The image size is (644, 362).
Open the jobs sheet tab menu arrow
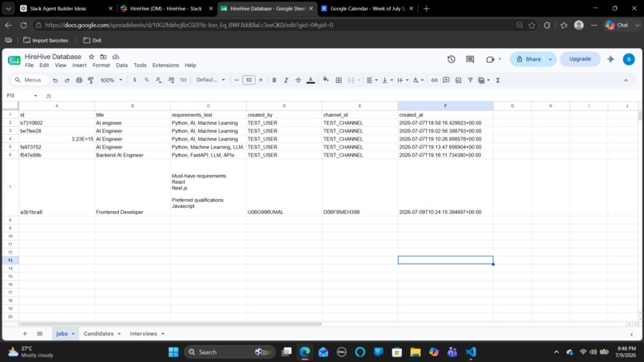pos(73,334)
